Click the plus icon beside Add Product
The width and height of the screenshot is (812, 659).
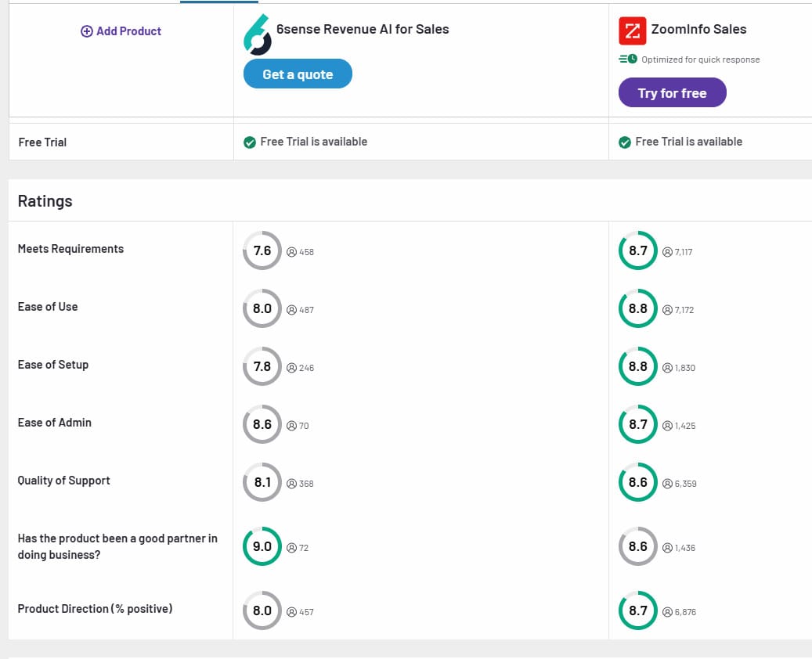point(87,31)
